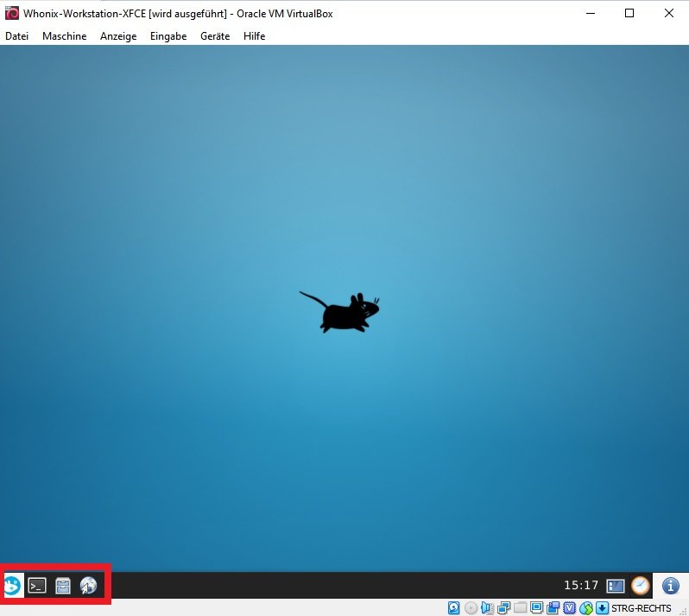Click the display settings status icon

(x=536, y=608)
